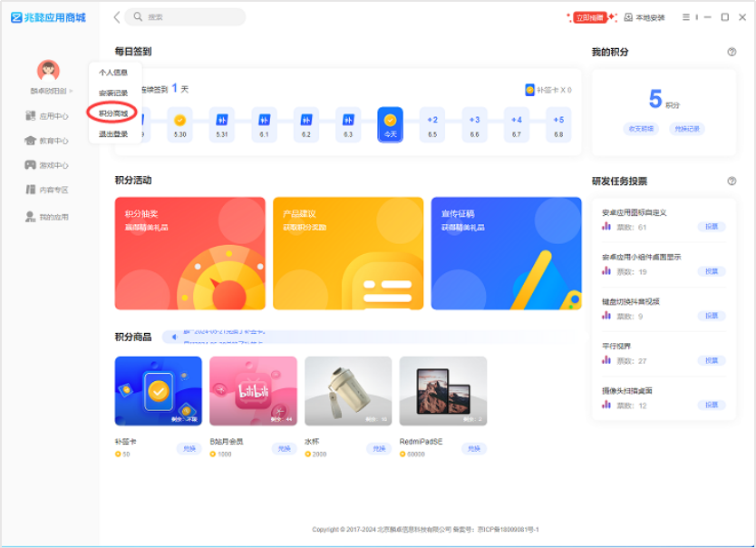
Task: Click the red 立即捐赠 button
Action: coord(590,17)
